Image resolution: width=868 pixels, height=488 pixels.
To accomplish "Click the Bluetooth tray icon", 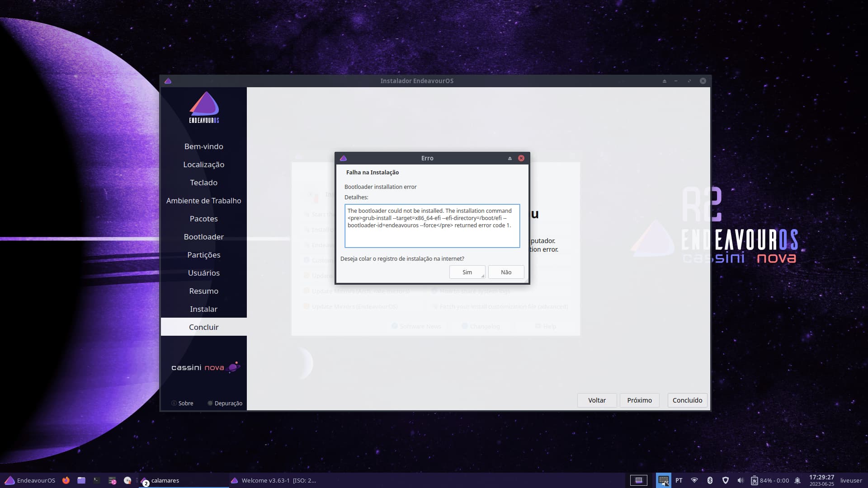I will pos(710,480).
